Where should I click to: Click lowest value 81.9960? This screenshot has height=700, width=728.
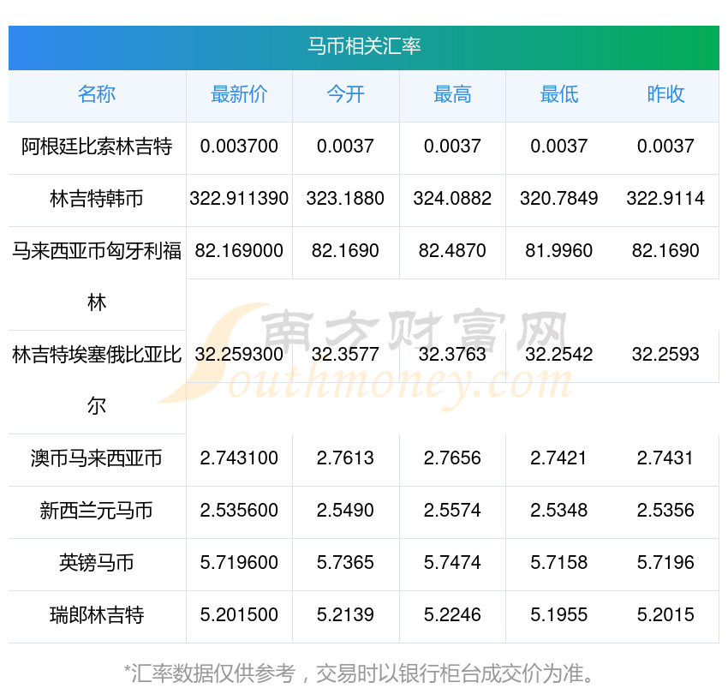coord(559,251)
